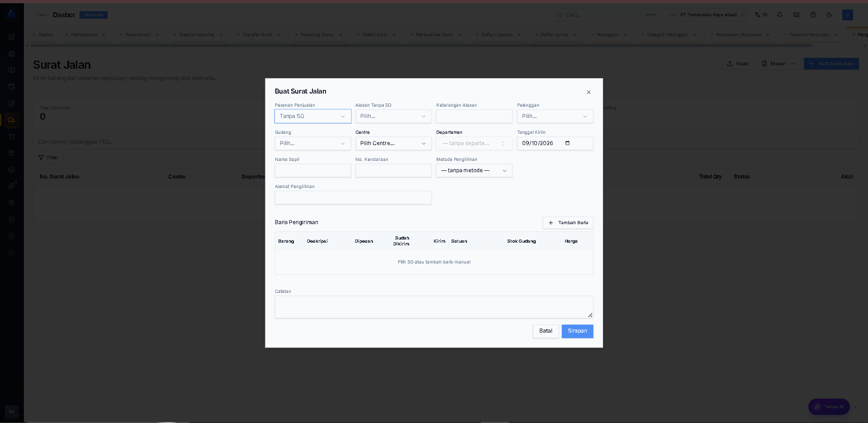Open the notifications bell icon
The width and height of the screenshot is (868, 423).
[x=780, y=15]
